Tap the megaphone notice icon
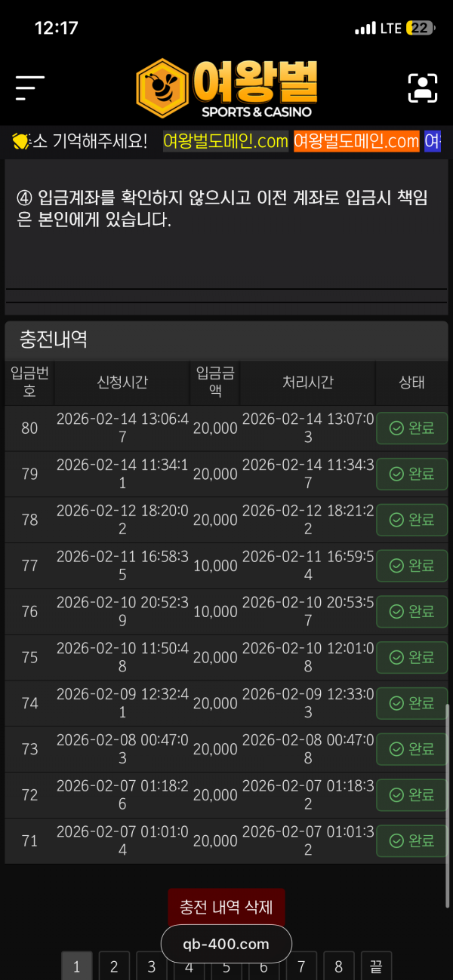Screen dimensions: 453x980 20,141
